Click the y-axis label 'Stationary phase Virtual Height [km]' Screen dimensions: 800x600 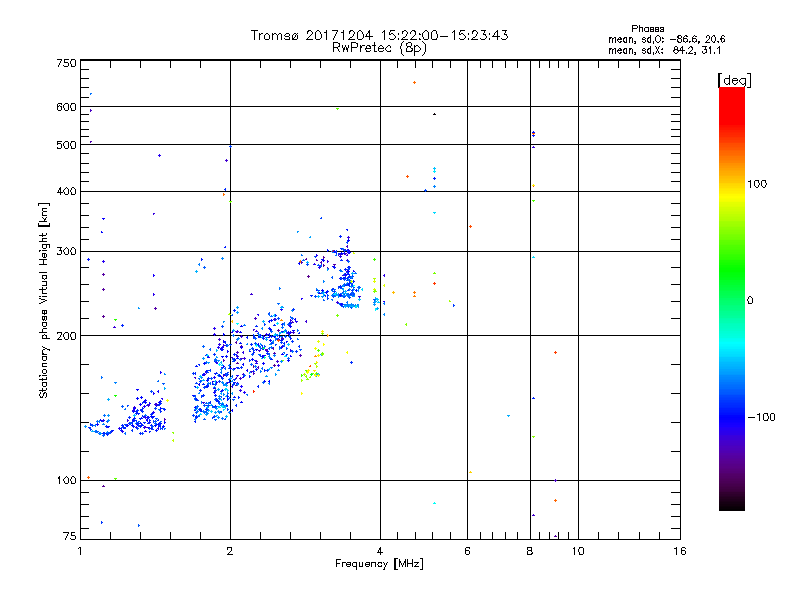click(44, 300)
